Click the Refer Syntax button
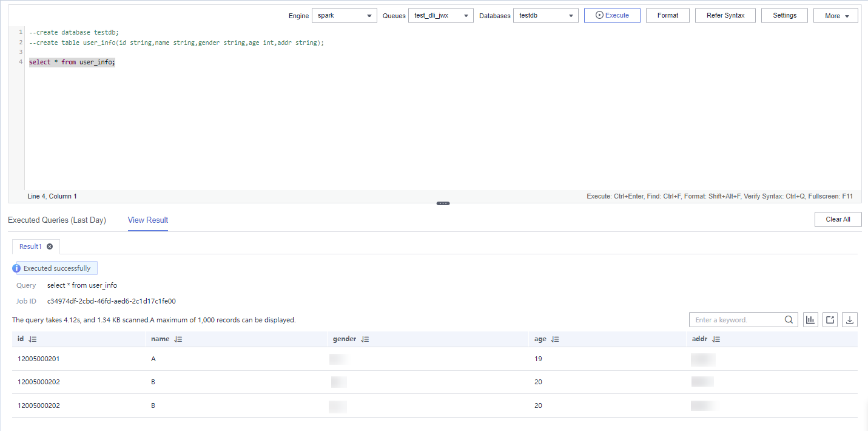The width and height of the screenshot is (868, 431). point(725,15)
